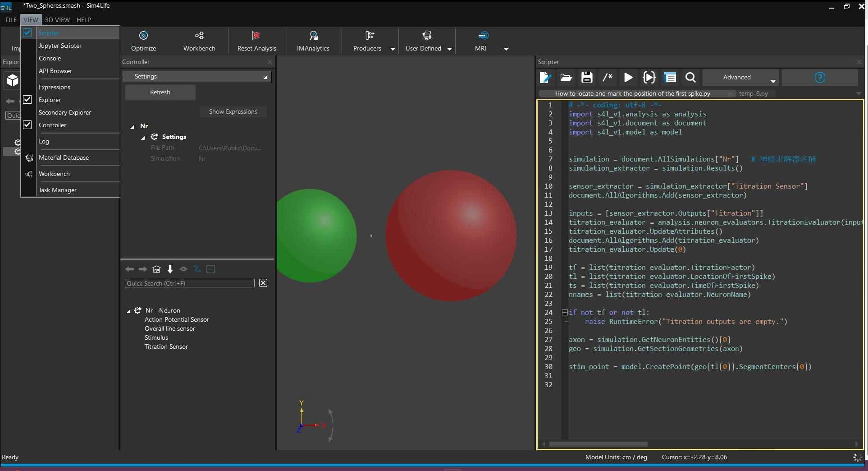Click the comment toggle /* icon
Screen dimensions: 868x471
tap(608, 78)
